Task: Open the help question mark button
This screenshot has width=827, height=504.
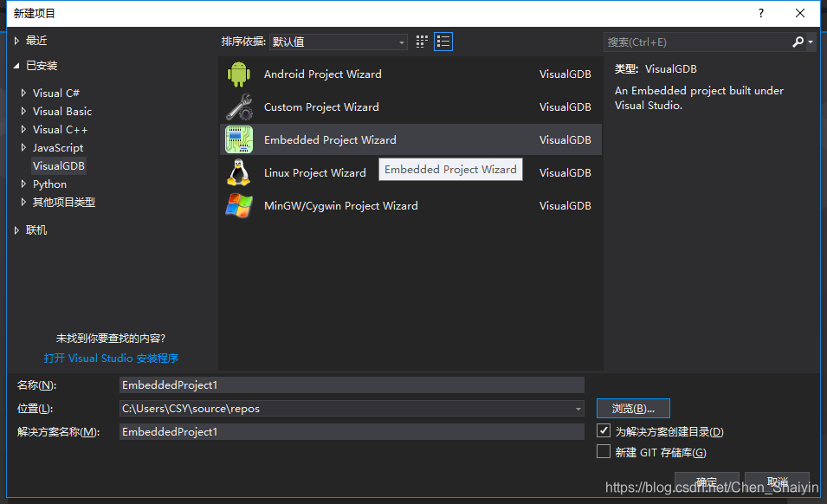Action: [x=760, y=13]
